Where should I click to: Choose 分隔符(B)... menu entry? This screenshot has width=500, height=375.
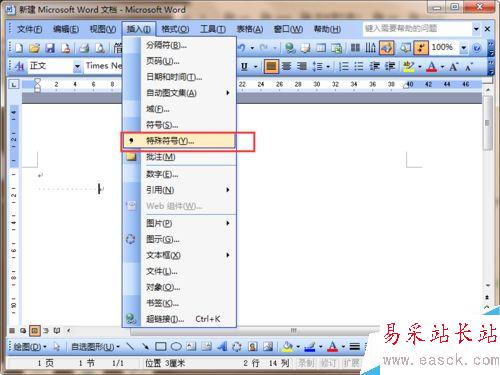(x=179, y=45)
